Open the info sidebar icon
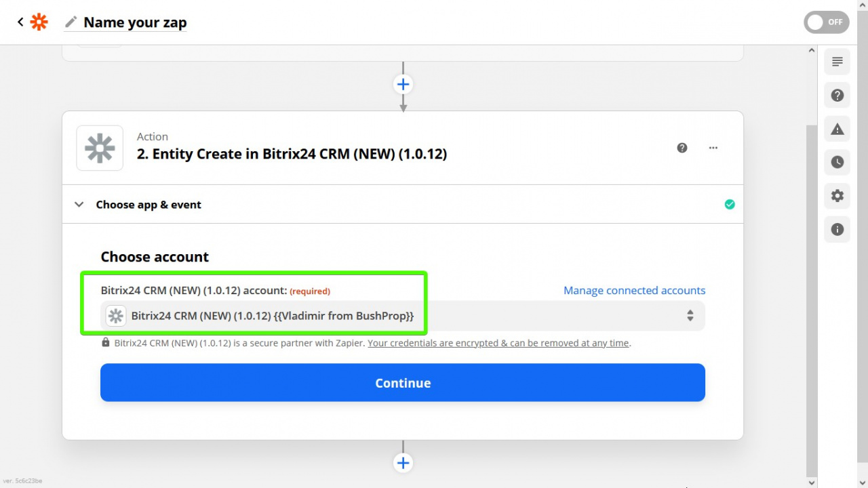Viewport: 868px width, 488px height. point(837,229)
